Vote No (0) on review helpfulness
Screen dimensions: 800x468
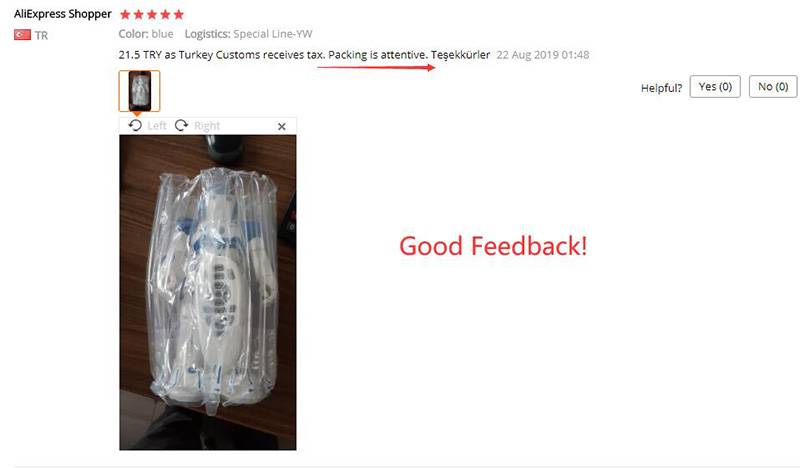772,86
